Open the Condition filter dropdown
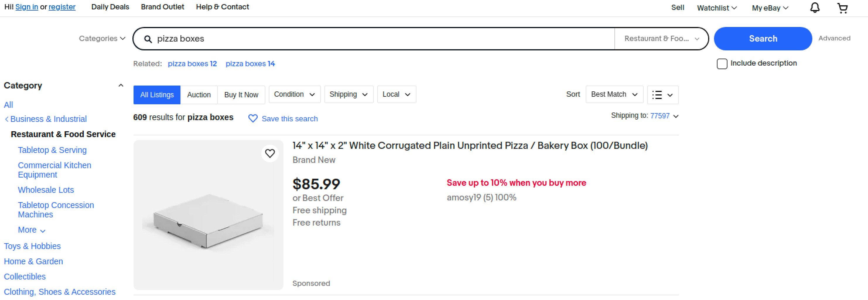The width and height of the screenshot is (868, 300). click(294, 94)
